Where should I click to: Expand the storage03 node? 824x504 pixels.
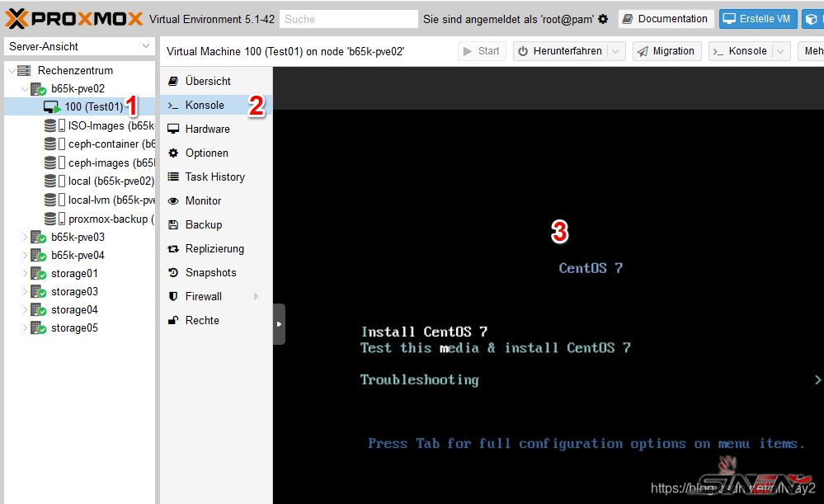(25, 292)
